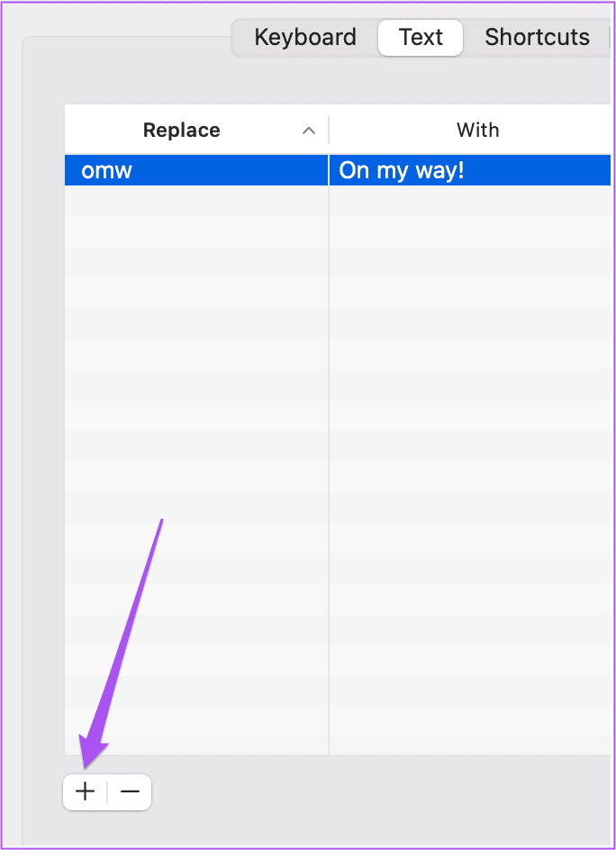The image size is (616, 850).
Task: Open the Shortcuts tab
Action: [537, 38]
